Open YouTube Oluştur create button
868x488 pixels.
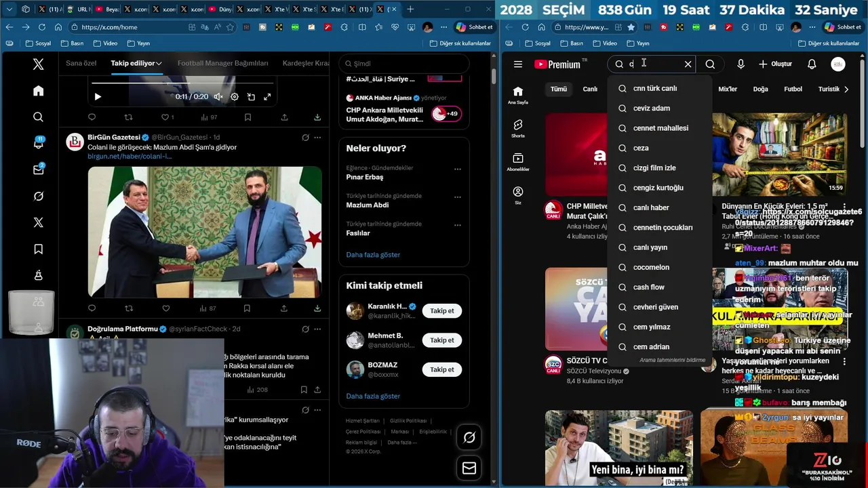click(775, 64)
